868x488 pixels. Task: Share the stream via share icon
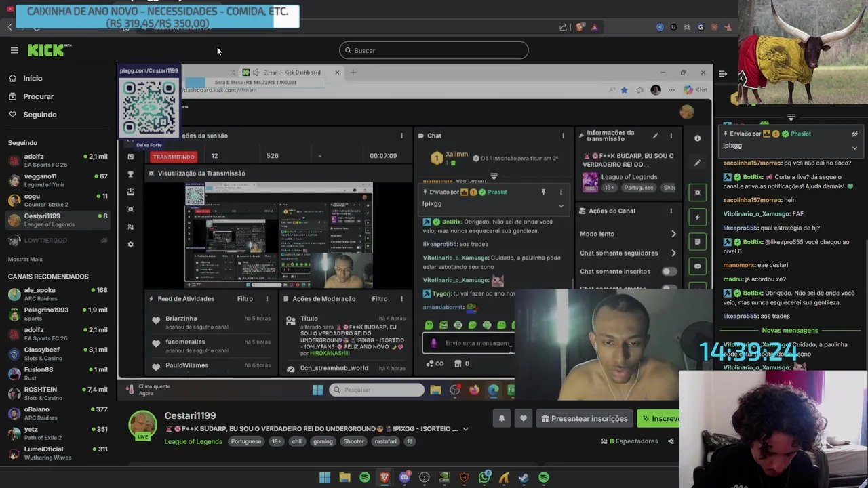coord(671,441)
